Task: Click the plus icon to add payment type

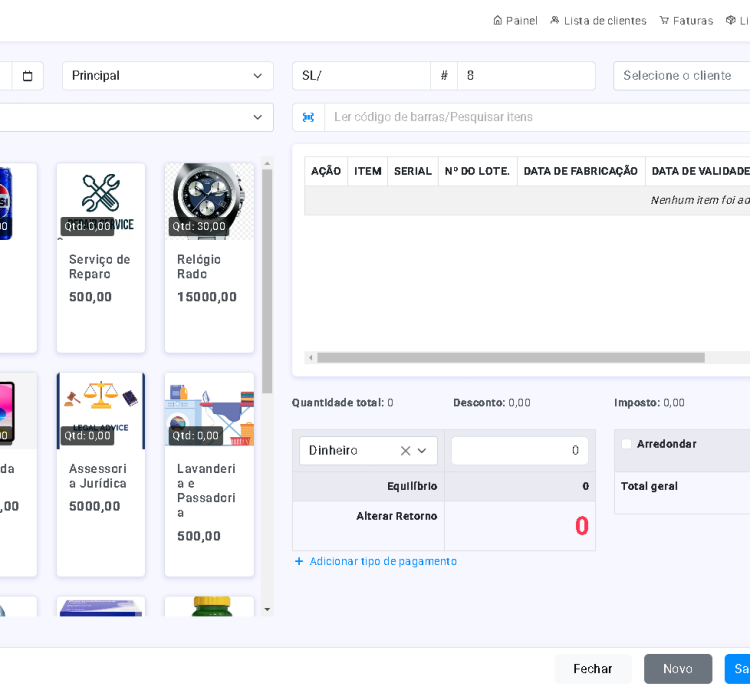Action: (x=299, y=562)
